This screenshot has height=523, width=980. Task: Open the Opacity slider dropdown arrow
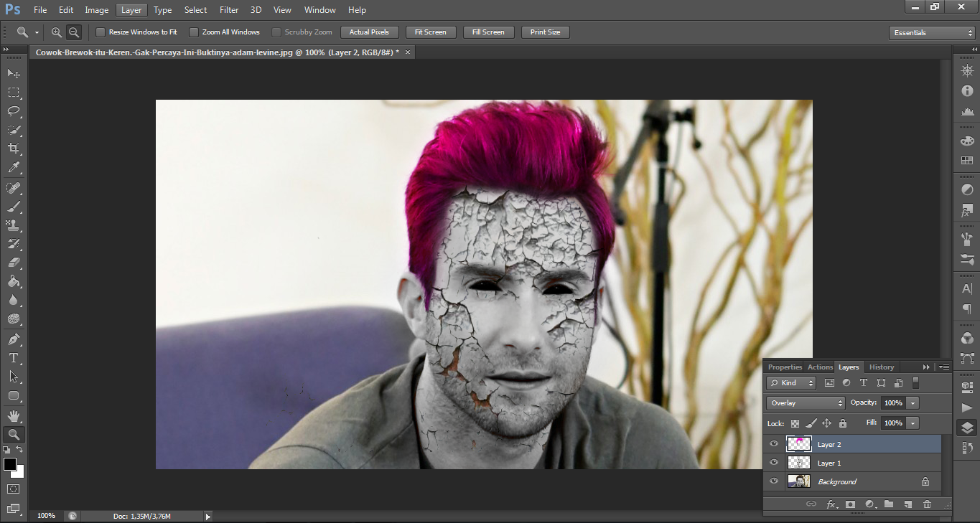point(913,403)
